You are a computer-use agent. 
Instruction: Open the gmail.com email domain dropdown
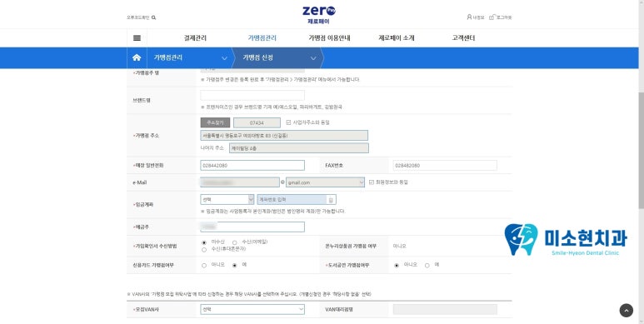click(x=325, y=182)
